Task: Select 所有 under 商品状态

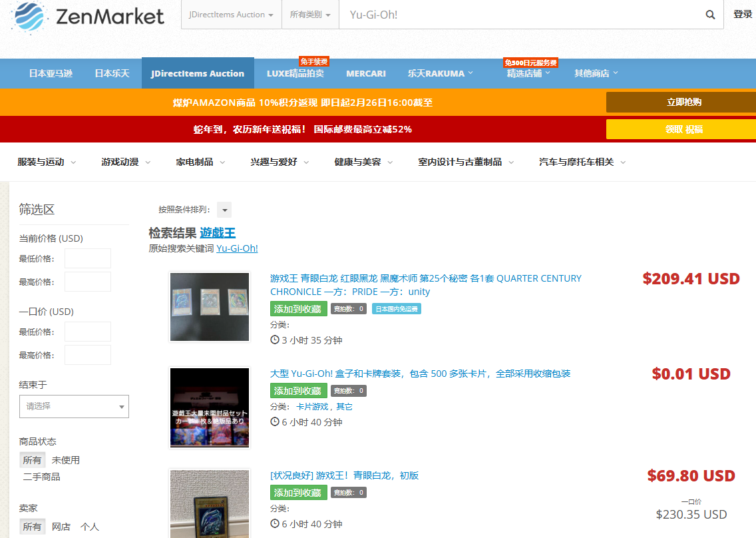Action: [33, 460]
